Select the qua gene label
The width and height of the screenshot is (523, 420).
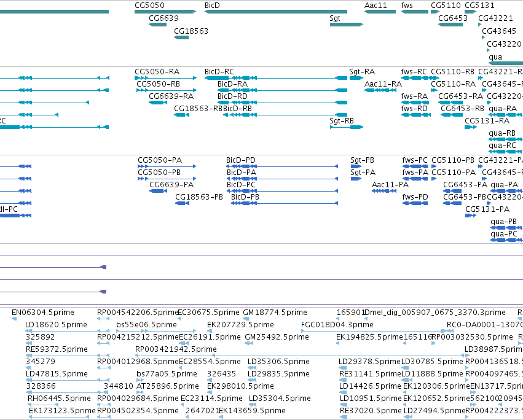pos(495,57)
